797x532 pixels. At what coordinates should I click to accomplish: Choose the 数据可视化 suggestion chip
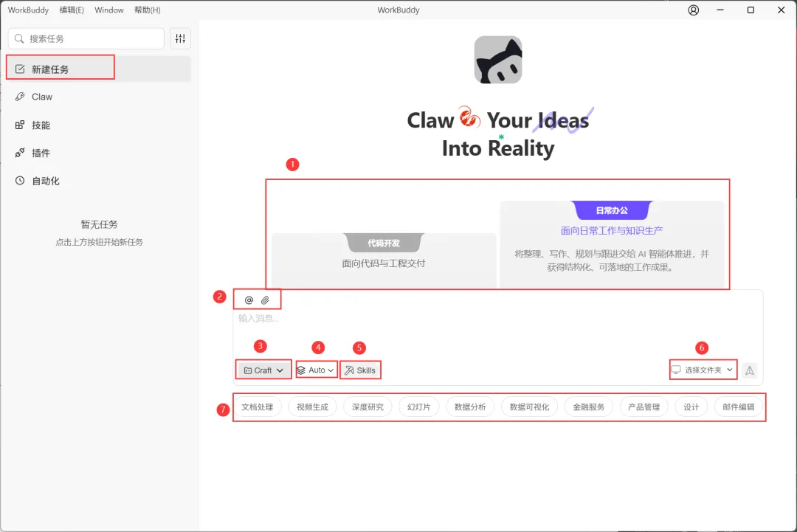(530, 407)
